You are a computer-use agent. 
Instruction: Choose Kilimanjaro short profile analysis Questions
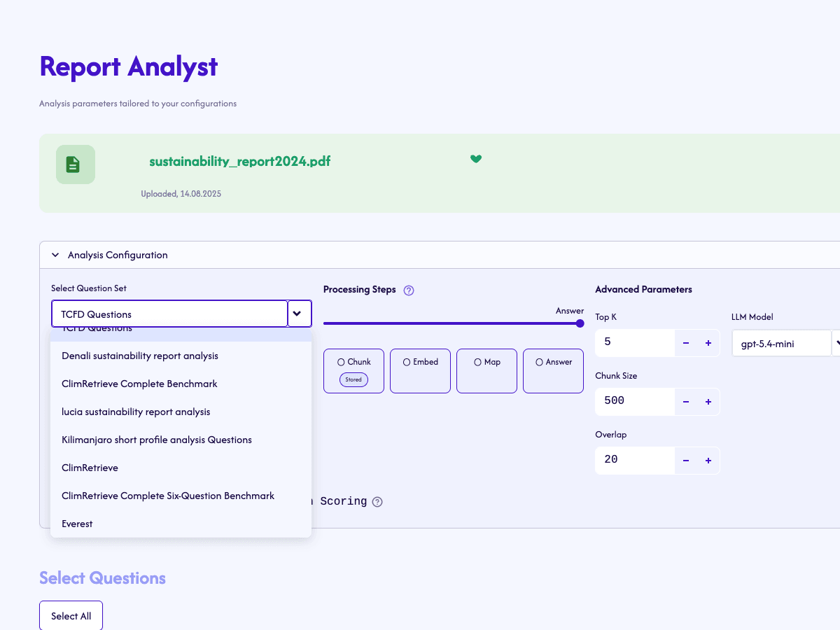[x=181, y=440]
